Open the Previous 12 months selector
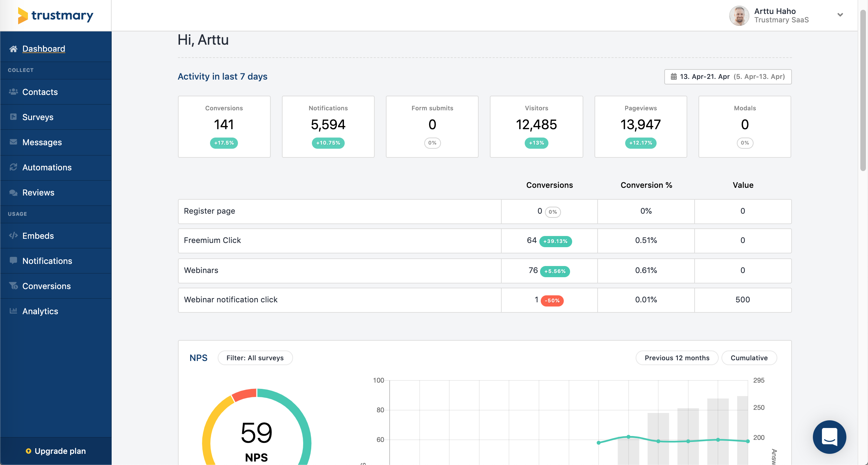The image size is (868, 465). tap(677, 358)
